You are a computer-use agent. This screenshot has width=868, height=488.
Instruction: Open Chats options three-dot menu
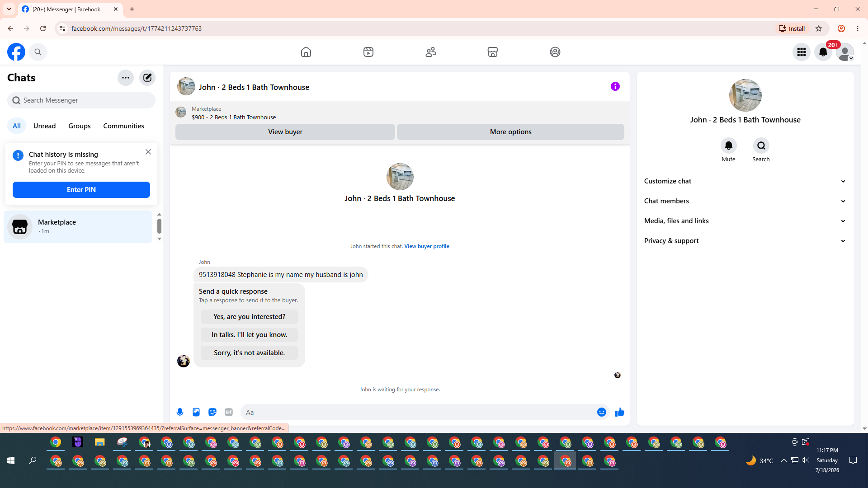126,78
